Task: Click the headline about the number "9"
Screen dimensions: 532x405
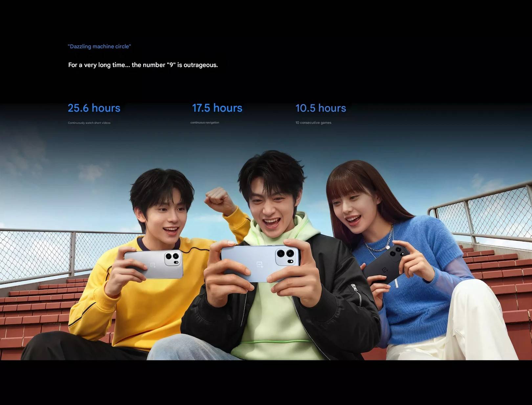Action: tap(143, 65)
